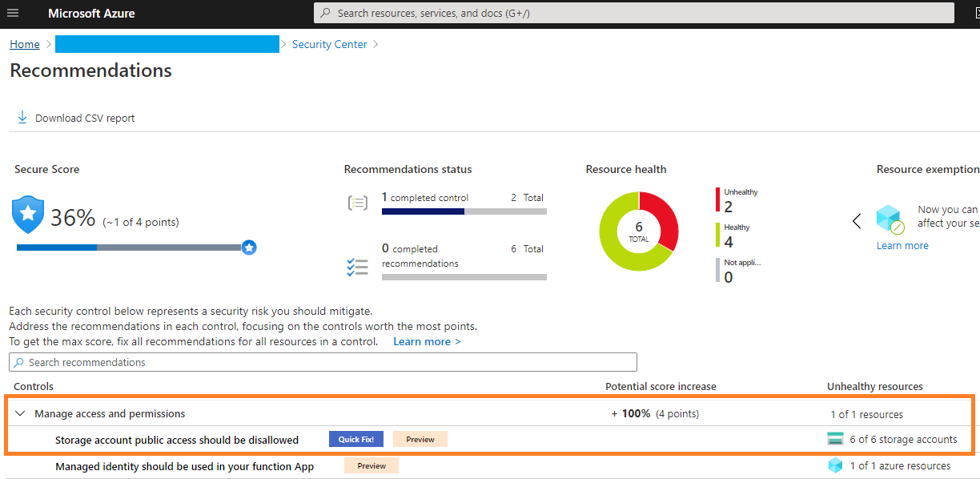Click the 36% secure score value
The width and height of the screenshot is (980, 479).
pyautogui.click(x=73, y=218)
